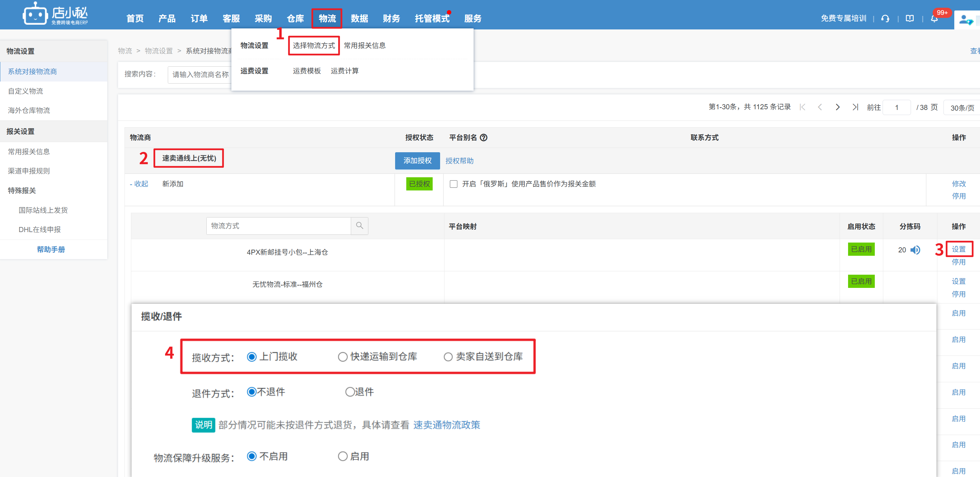Go to next page arrow in pagination

(837, 107)
